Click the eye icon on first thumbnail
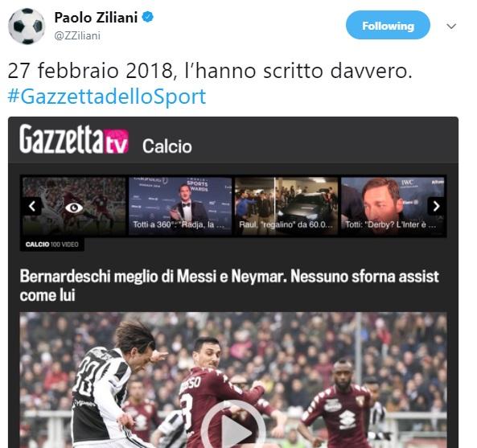Image resolution: width=477 pixels, height=448 pixels. coord(74,208)
